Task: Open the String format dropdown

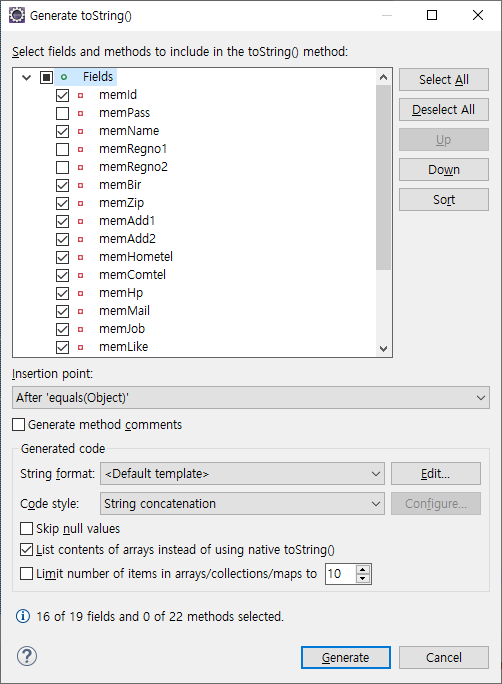Action: 242,474
